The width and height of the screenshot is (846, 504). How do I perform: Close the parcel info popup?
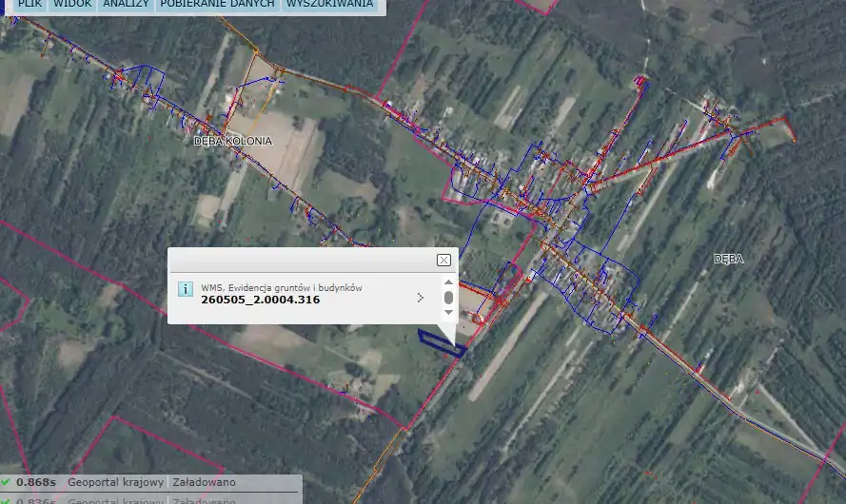(443, 260)
